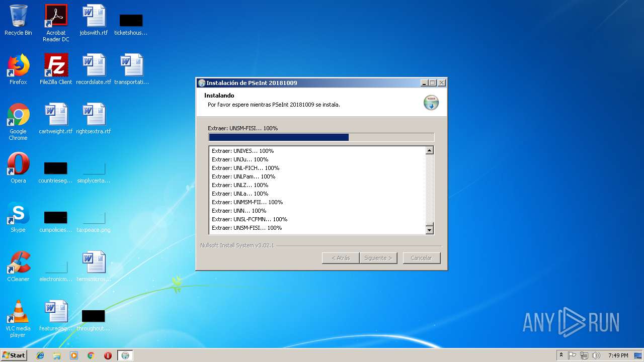Open jobswith.rtf document icon

tap(94, 20)
